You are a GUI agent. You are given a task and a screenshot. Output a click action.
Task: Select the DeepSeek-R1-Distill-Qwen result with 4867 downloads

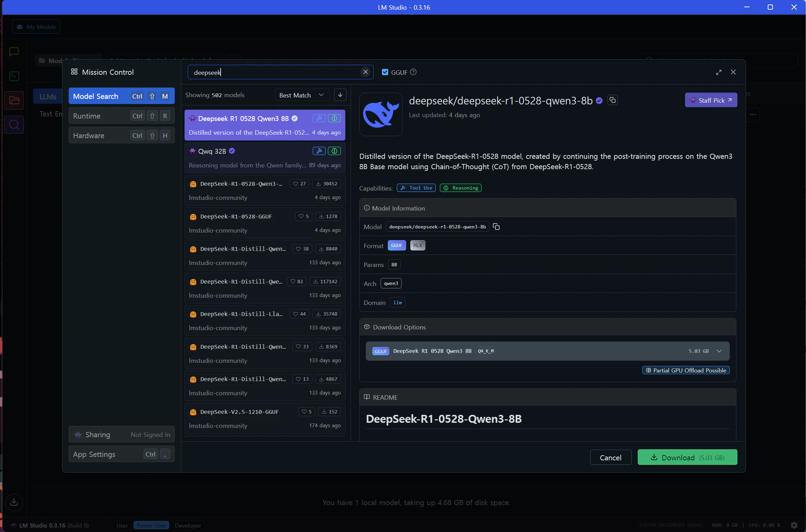click(265, 386)
